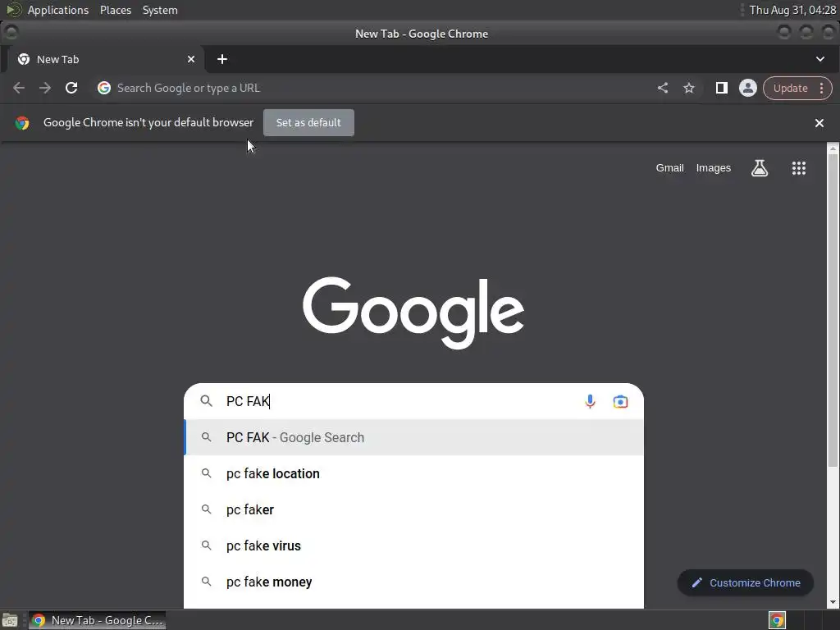Go forward with the forward arrow

pyautogui.click(x=45, y=88)
